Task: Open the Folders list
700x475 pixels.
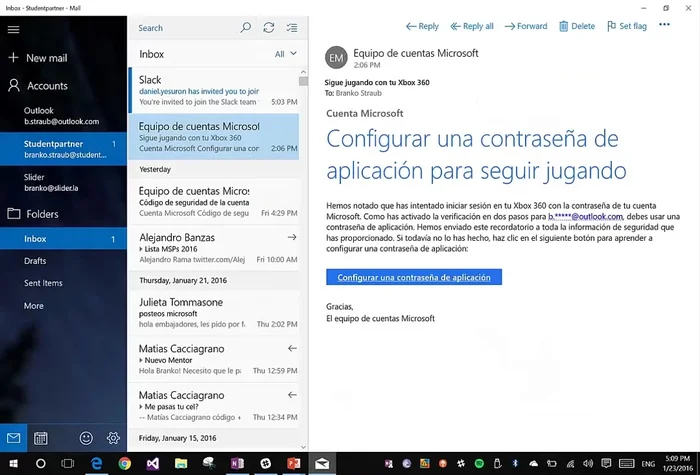Action: (33, 214)
